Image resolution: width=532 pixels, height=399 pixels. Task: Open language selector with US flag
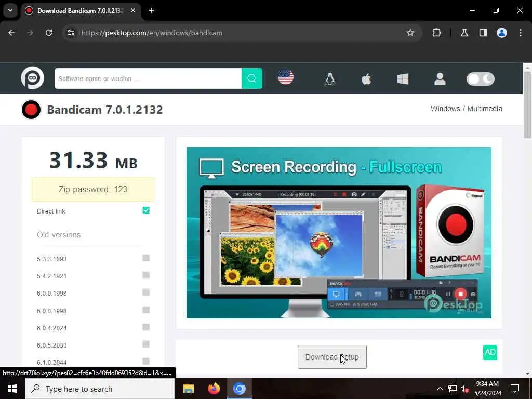[x=286, y=77]
